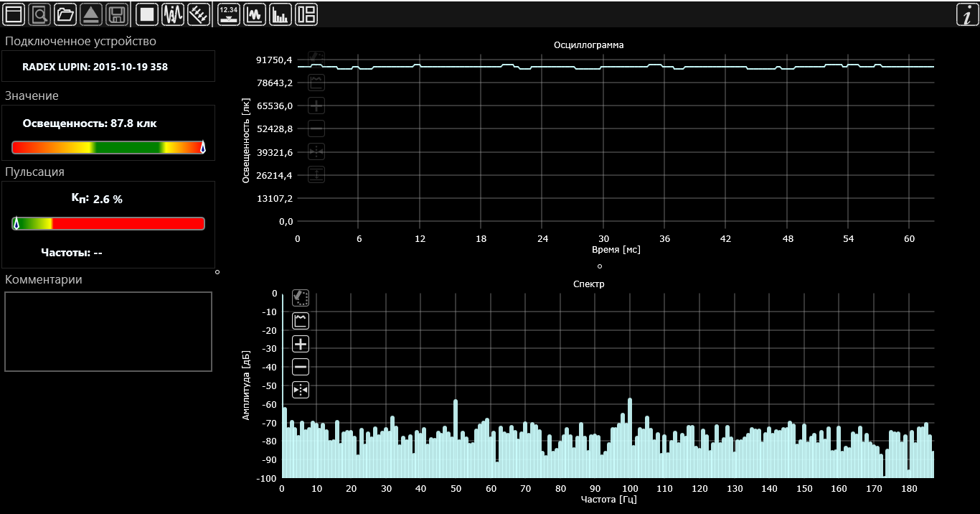Click the Спектр chart title

click(589, 284)
